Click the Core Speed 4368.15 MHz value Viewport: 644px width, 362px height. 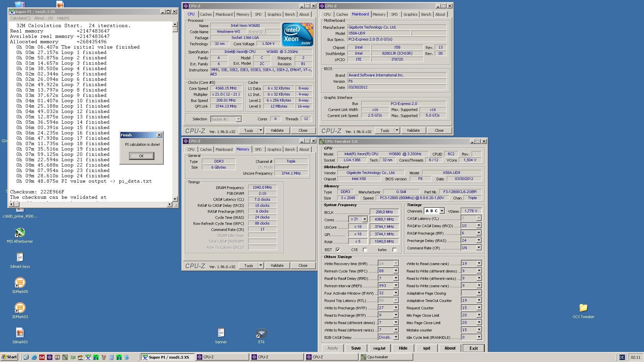pyautogui.click(x=226, y=88)
